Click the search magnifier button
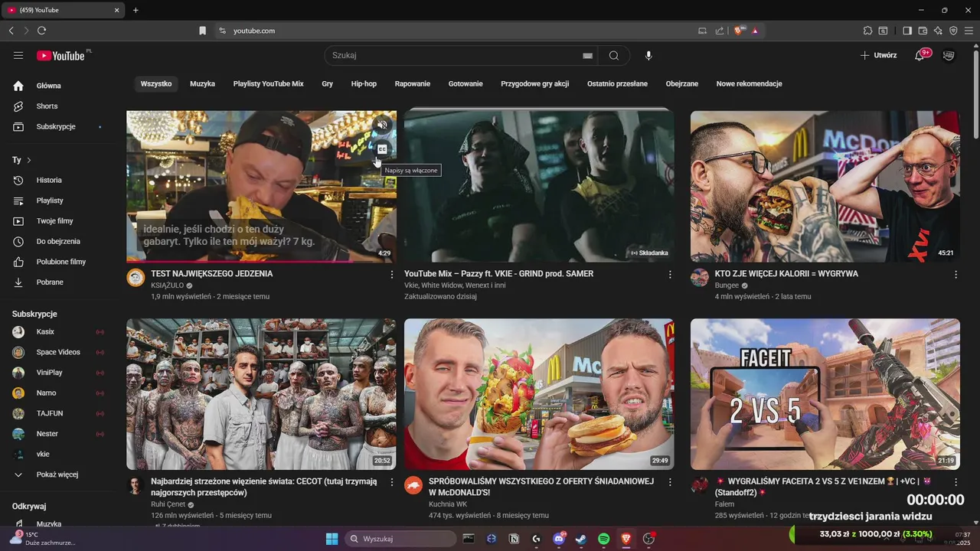 [x=614, y=55]
